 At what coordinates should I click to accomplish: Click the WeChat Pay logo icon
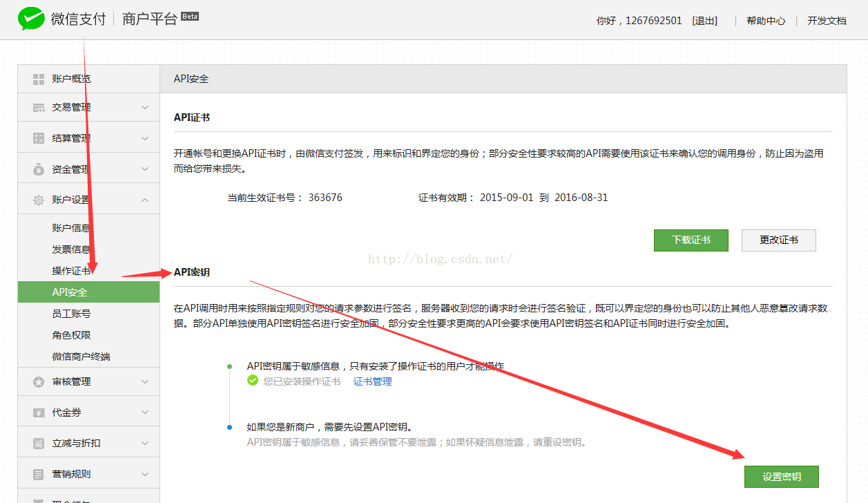[31, 19]
